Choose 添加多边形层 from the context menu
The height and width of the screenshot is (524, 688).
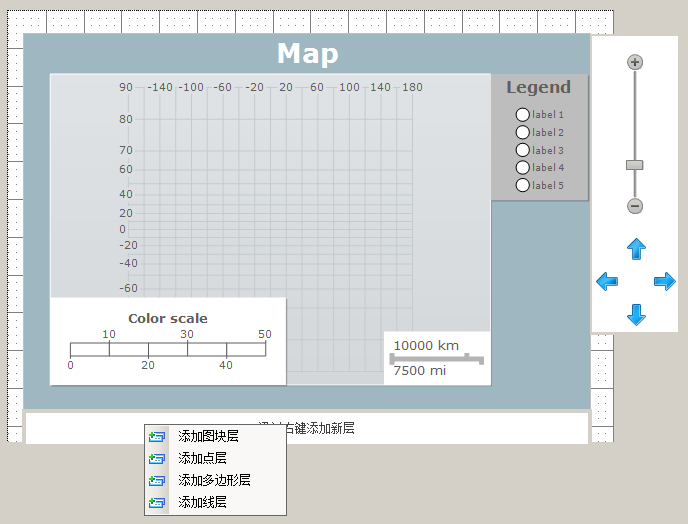(215, 480)
